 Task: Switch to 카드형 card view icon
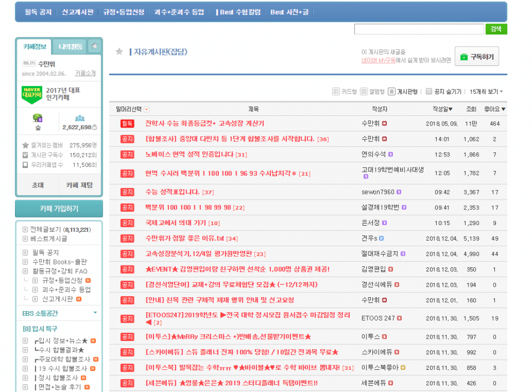336,91
